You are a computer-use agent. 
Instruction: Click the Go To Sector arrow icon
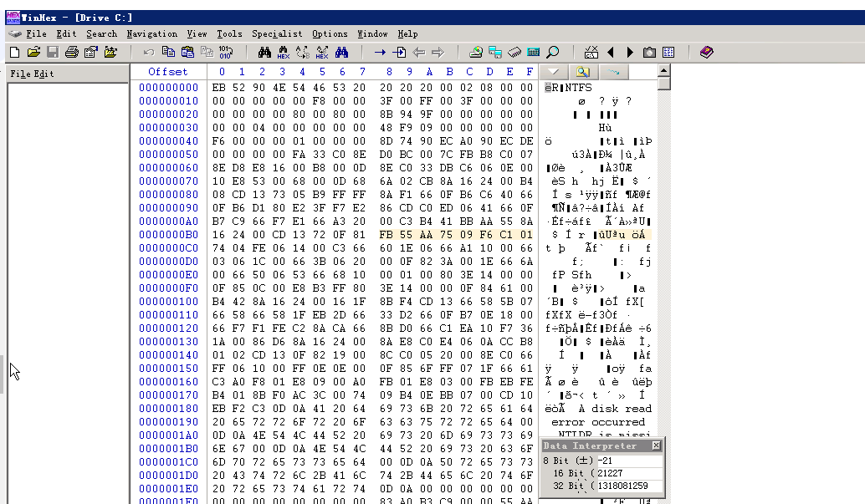pyautogui.click(x=399, y=53)
